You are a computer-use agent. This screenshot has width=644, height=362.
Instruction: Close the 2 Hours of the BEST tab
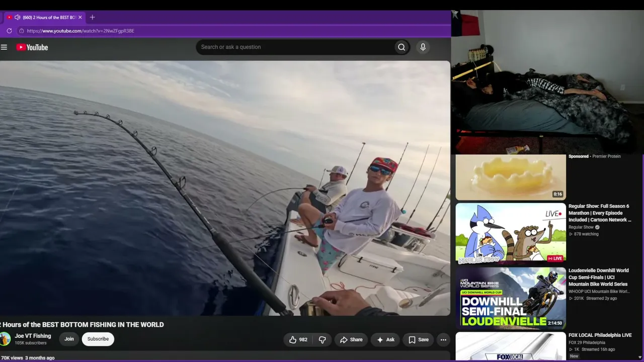point(80,17)
